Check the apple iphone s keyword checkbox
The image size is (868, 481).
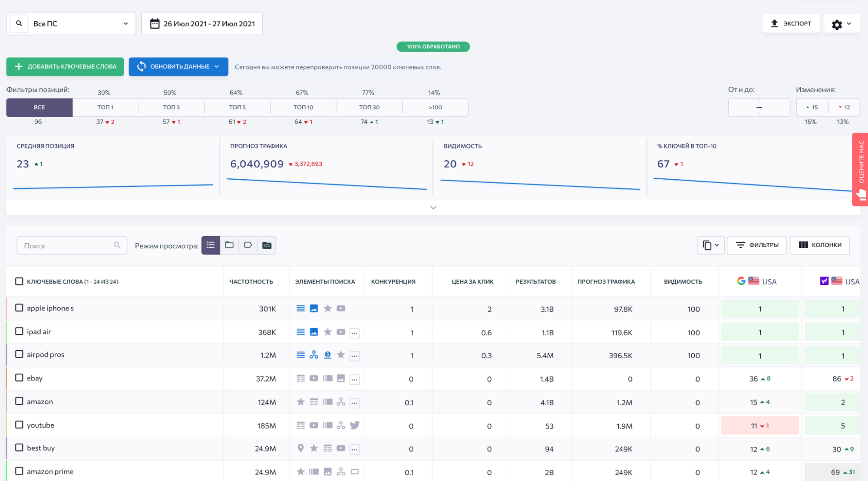tap(19, 308)
